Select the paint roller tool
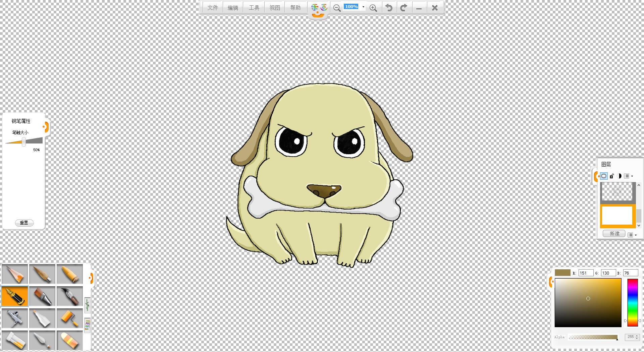The height and width of the screenshot is (352, 644). tap(70, 318)
